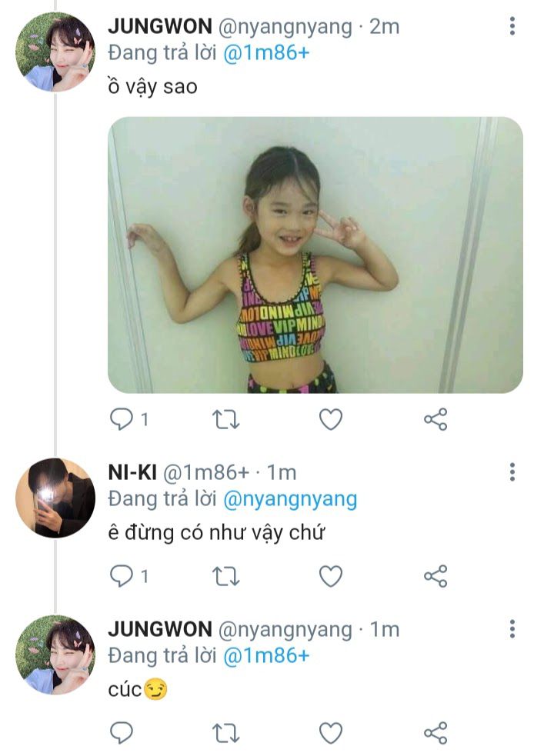The height and width of the screenshot is (756, 554).
Task: Like NI-KI's tweet
Action: coord(331,576)
